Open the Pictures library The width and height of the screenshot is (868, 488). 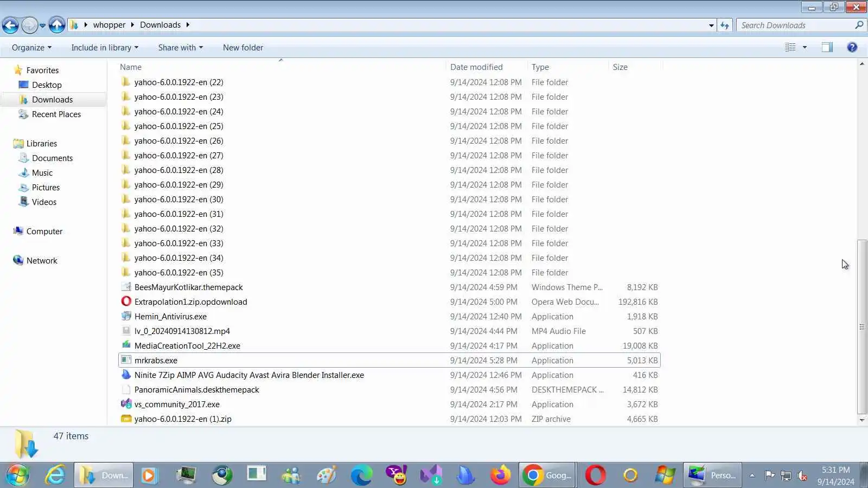point(46,187)
